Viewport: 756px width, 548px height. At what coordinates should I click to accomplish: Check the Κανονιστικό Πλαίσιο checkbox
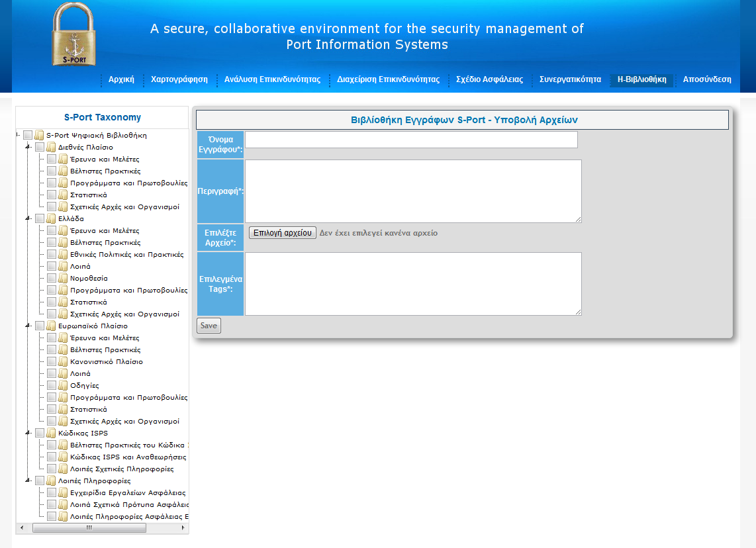pyautogui.click(x=52, y=361)
